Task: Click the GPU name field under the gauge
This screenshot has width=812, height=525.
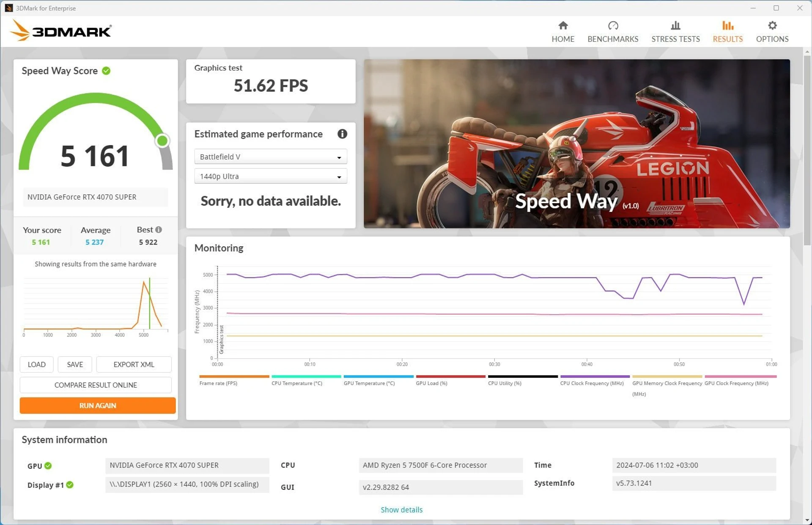Action: [96, 197]
